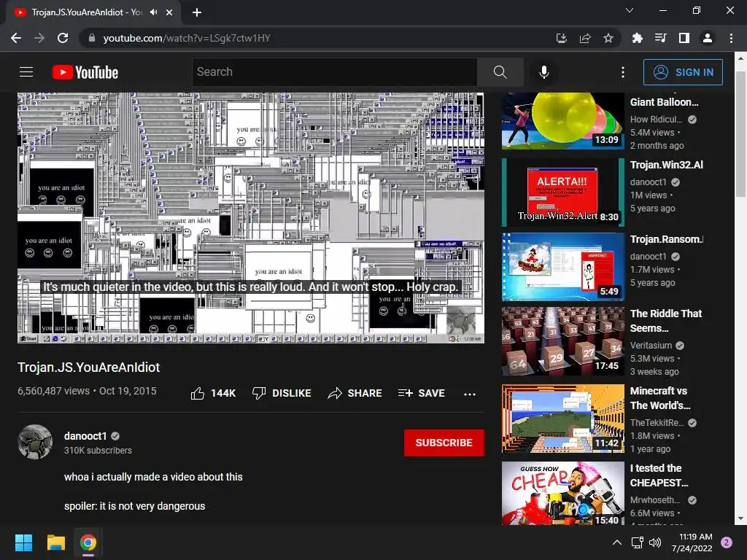The width and height of the screenshot is (747, 560).
Task: Close the Trojan.JS.YouAreAnIdiot tab
Action: [x=169, y=12]
